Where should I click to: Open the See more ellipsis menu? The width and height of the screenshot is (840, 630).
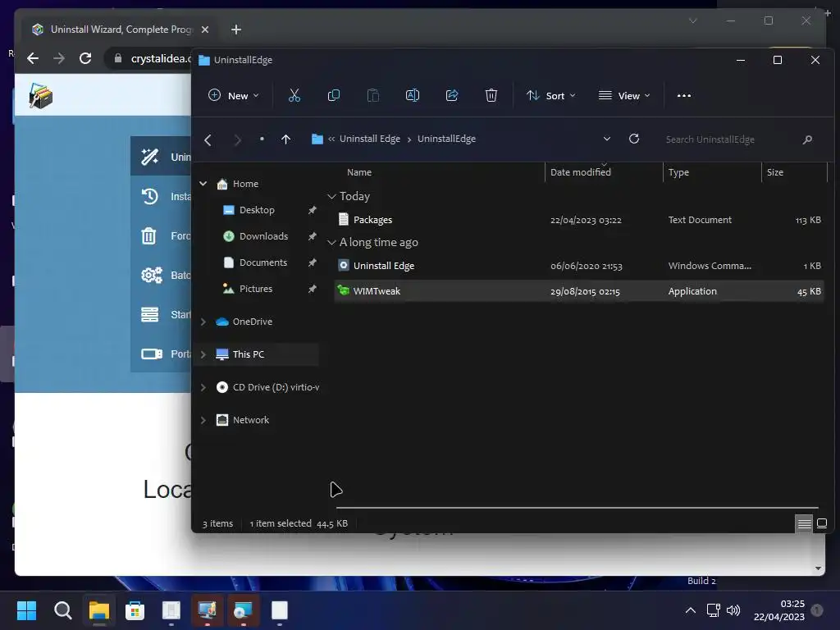click(683, 95)
